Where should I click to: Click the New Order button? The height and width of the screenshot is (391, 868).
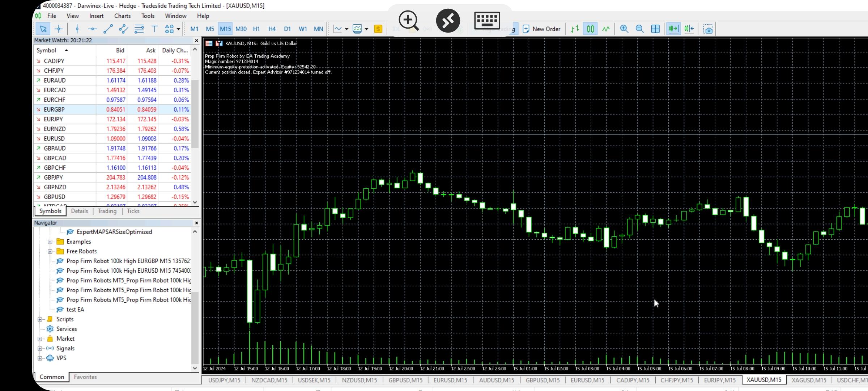coord(541,29)
